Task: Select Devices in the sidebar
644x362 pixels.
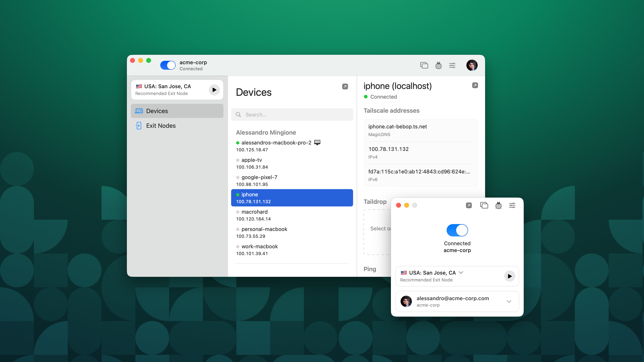Action: click(x=177, y=111)
